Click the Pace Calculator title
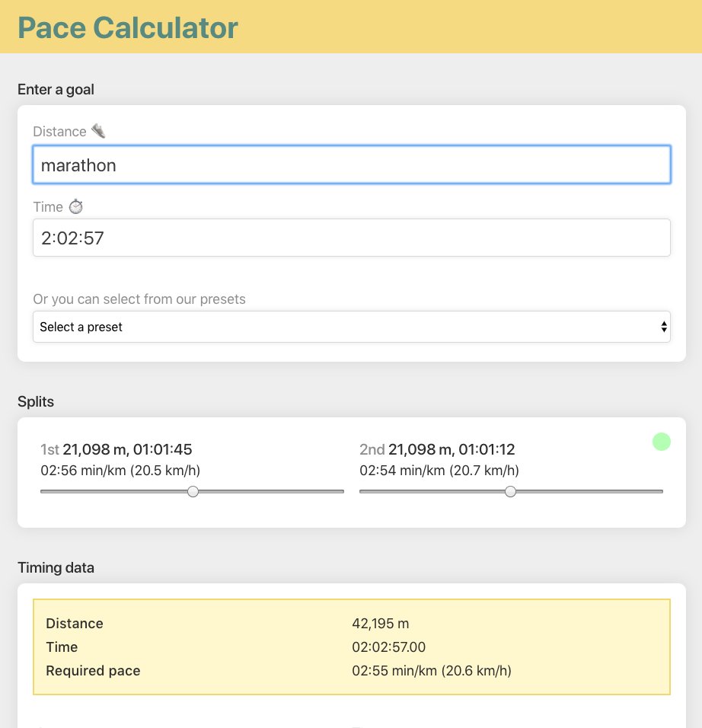Viewport: 702px width, 728px height. (128, 27)
